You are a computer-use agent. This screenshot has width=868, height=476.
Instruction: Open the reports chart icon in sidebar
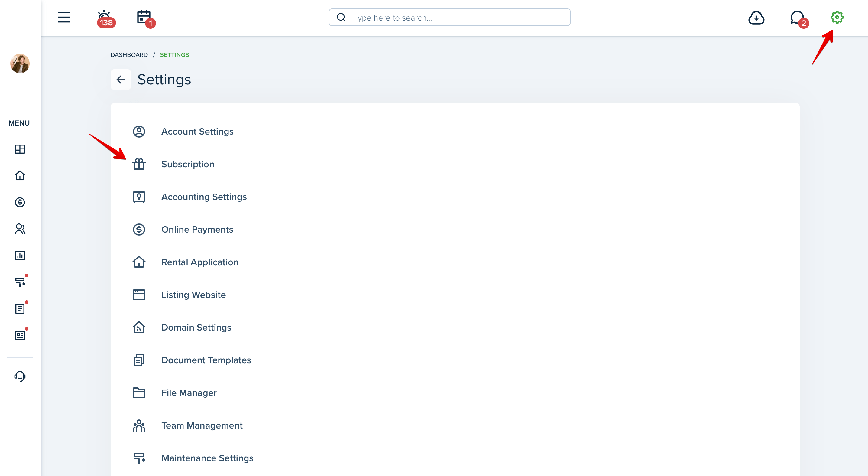[x=20, y=256]
